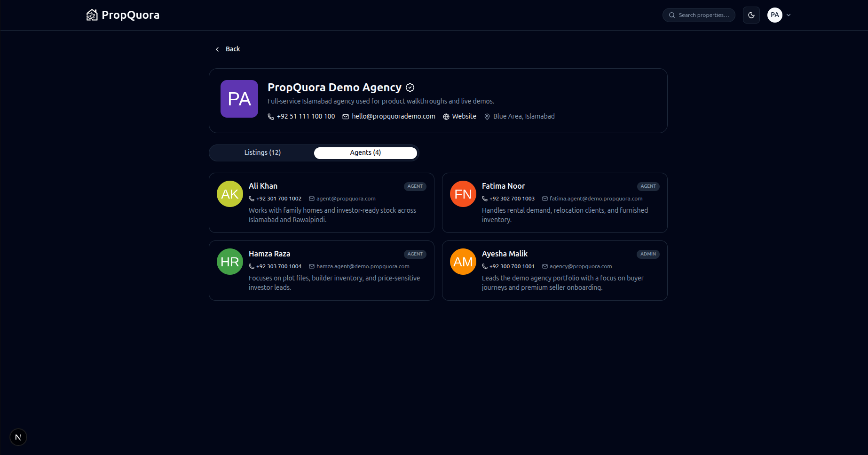Click the Search properties input field
This screenshot has width=868, height=455.
click(x=699, y=15)
